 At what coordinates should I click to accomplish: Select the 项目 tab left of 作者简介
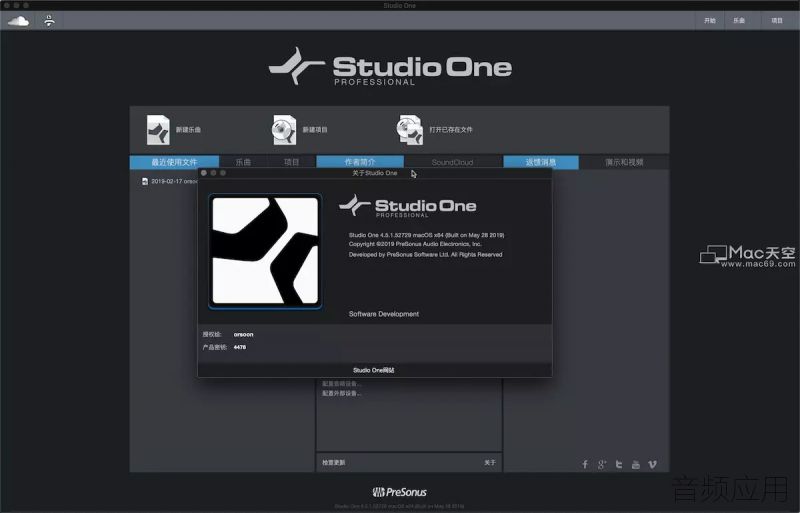pos(291,162)
